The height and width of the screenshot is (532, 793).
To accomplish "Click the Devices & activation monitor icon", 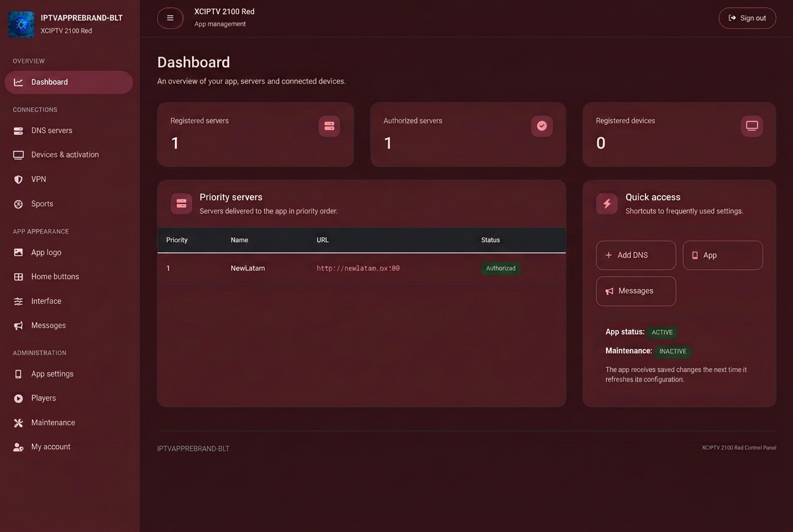I will tap(19, 155).
